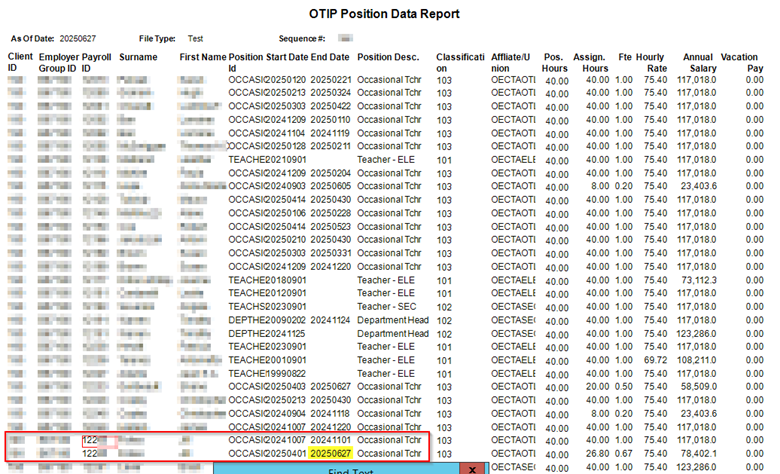This screenshot has width=780, height=474.
Task: Select position cell TEACHE20230901
Action: [267, 346]
